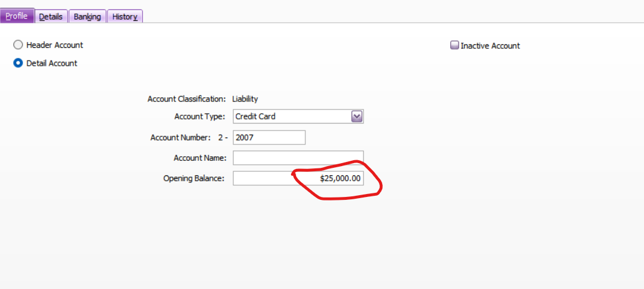Click the Account Name label
This screenshot has width=644, height=289.
coord(200,158)
